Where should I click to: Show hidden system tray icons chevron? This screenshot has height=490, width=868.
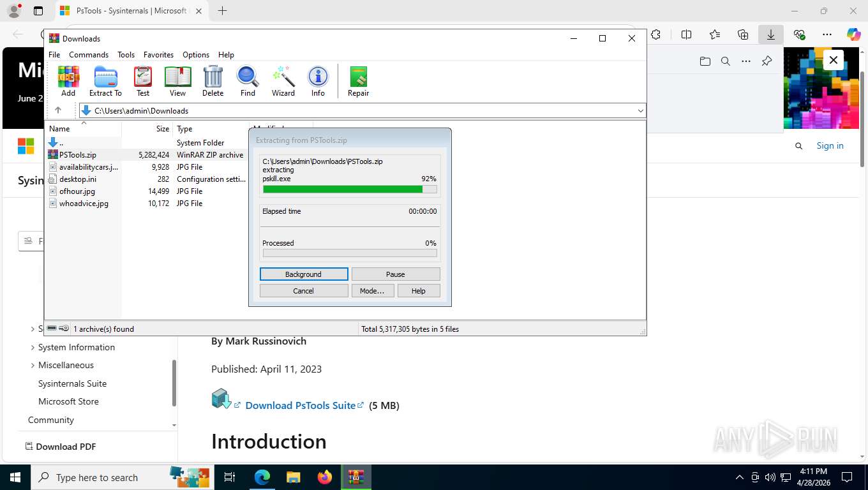pyautogui.click(x=740, y=477)
